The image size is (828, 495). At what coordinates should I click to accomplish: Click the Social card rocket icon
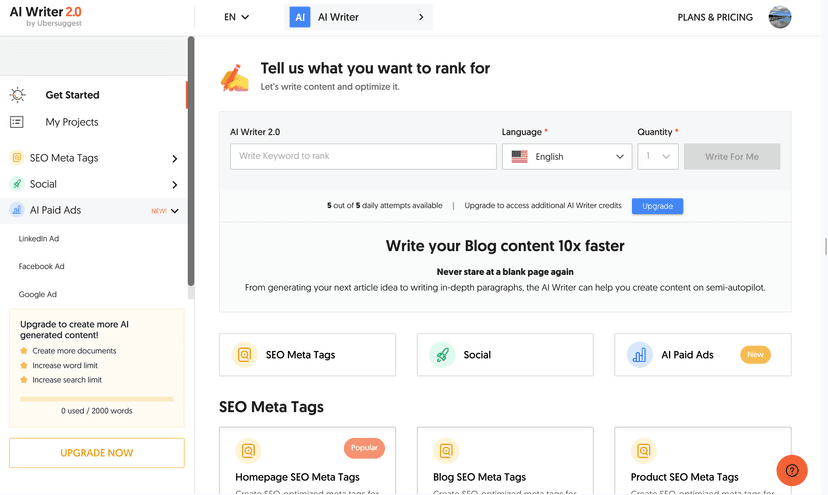[x=442, y=354]
